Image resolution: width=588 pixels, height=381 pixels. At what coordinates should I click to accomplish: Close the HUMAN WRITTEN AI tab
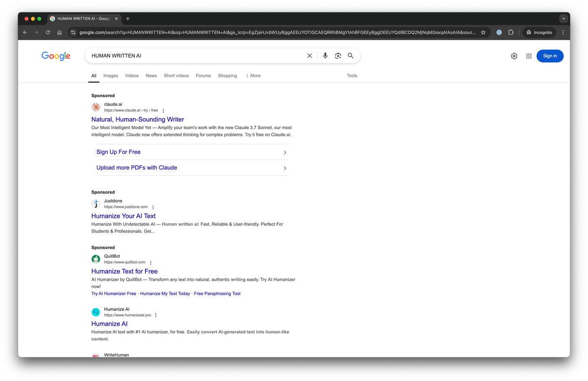pos(116,19)
